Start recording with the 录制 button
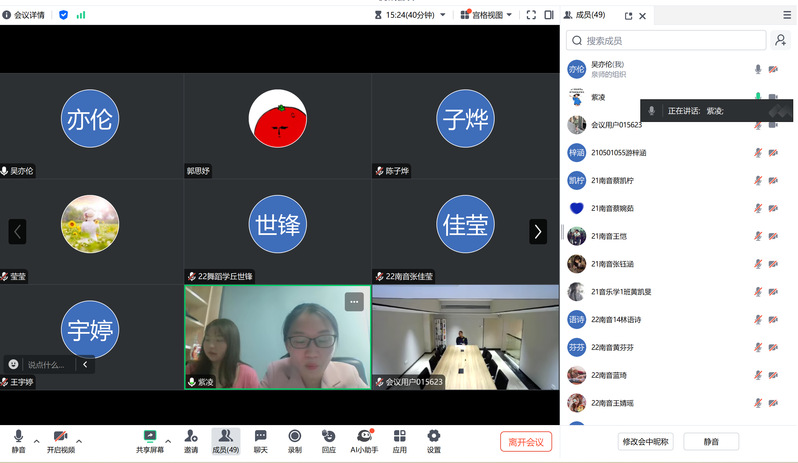Image resolution: width=798 pixels, height=463 pixels. click(295, 440)
